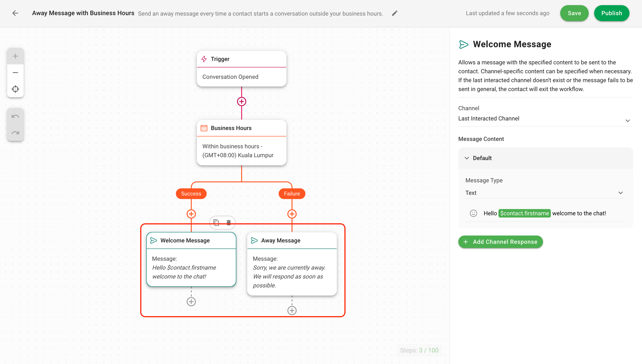The image size is (642, 364).
Task: Click the redo arrow icon
Action: [x=15, y=133]
